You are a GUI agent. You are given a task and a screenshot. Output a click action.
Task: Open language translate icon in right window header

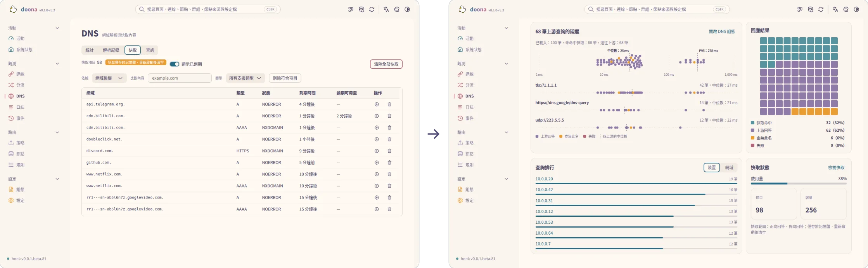(835, 9)
